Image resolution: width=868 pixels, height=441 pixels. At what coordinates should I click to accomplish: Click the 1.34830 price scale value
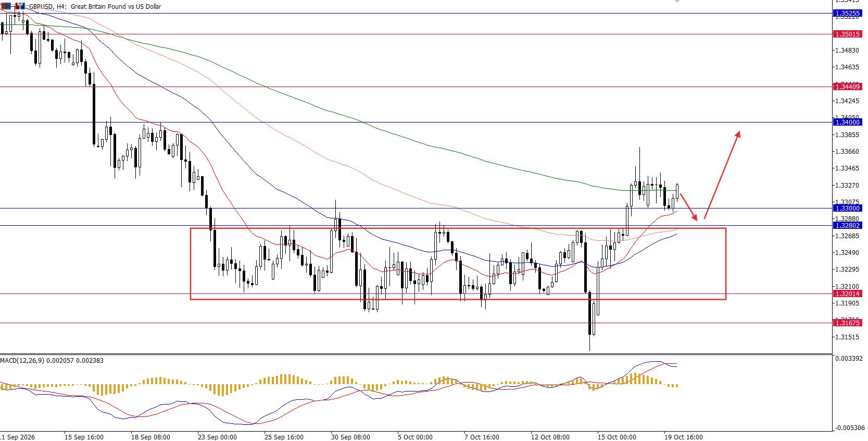847,51
